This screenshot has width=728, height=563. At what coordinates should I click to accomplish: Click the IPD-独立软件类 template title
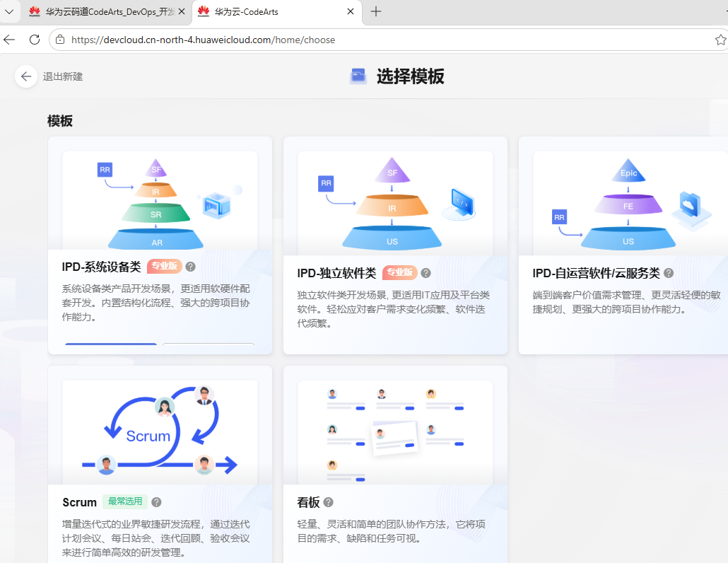[336, 273]
